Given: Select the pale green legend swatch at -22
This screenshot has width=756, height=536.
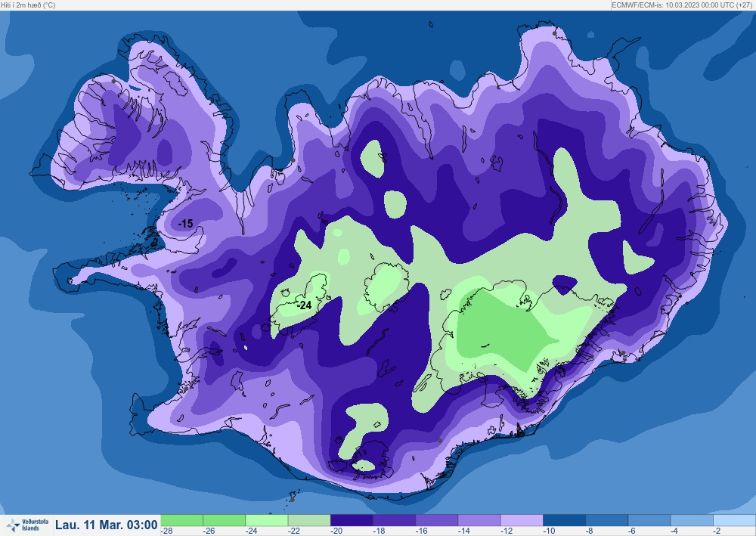Looking at the screenshot, I should (309, 520).
